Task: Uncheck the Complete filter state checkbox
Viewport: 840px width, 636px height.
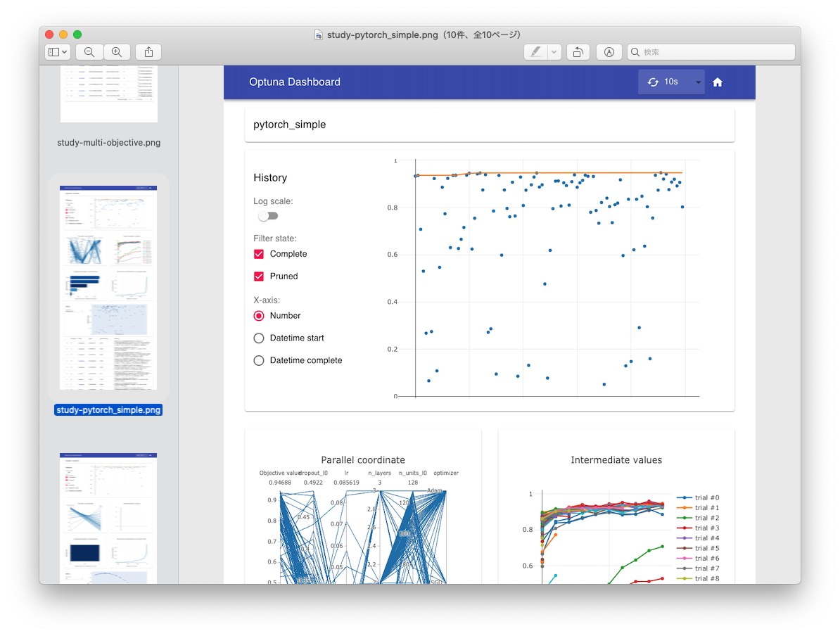Action: [258, 254]
